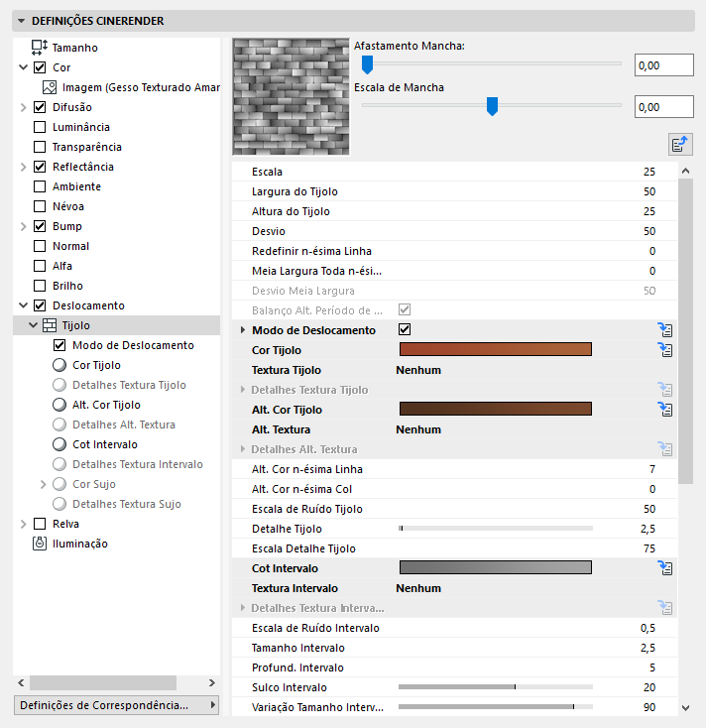Click the link icon on Alt. Cor Tijolo row

(x=665, y=410)
